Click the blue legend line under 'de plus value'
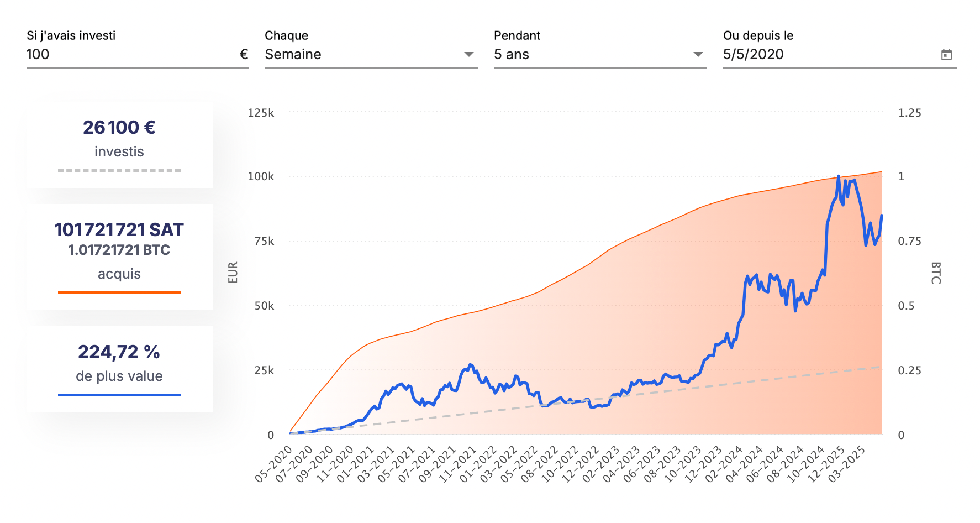 click(x=119, y=394)
